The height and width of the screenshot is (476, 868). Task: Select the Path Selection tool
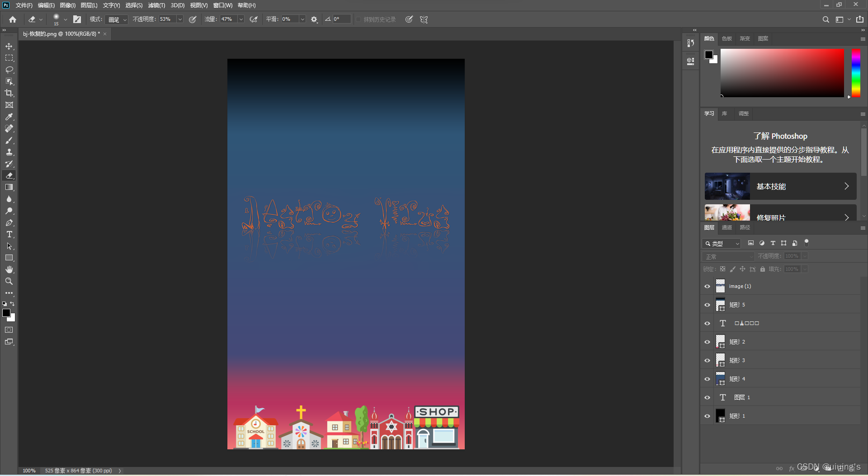[x=9, y=246]
